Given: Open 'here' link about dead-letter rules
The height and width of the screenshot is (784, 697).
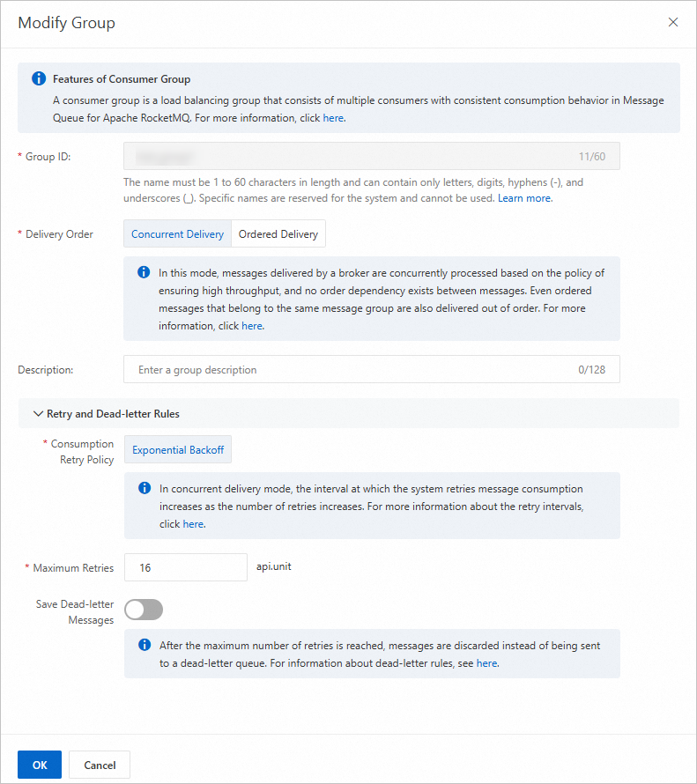Looking at the screenshot, I should tap(486, 663).
